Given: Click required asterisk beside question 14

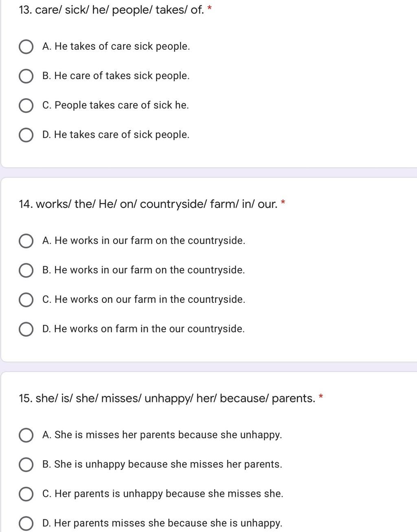Looking at the screenshot, I should (x=283, y=202).
